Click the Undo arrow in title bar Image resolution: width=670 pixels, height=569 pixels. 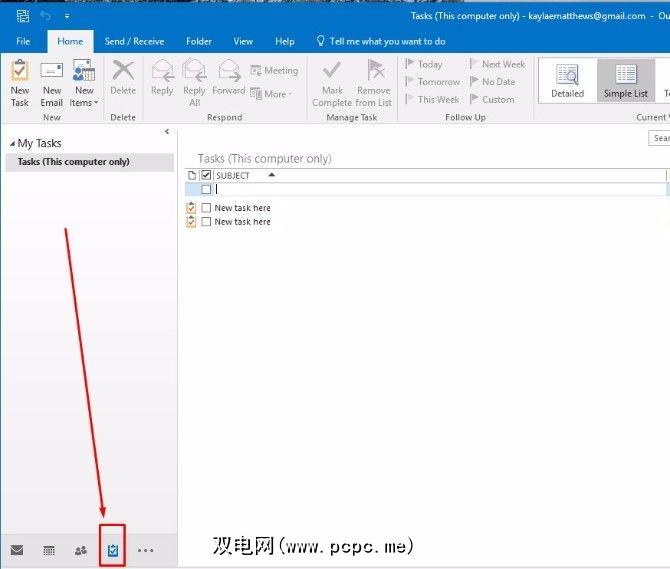coord(45,16)
